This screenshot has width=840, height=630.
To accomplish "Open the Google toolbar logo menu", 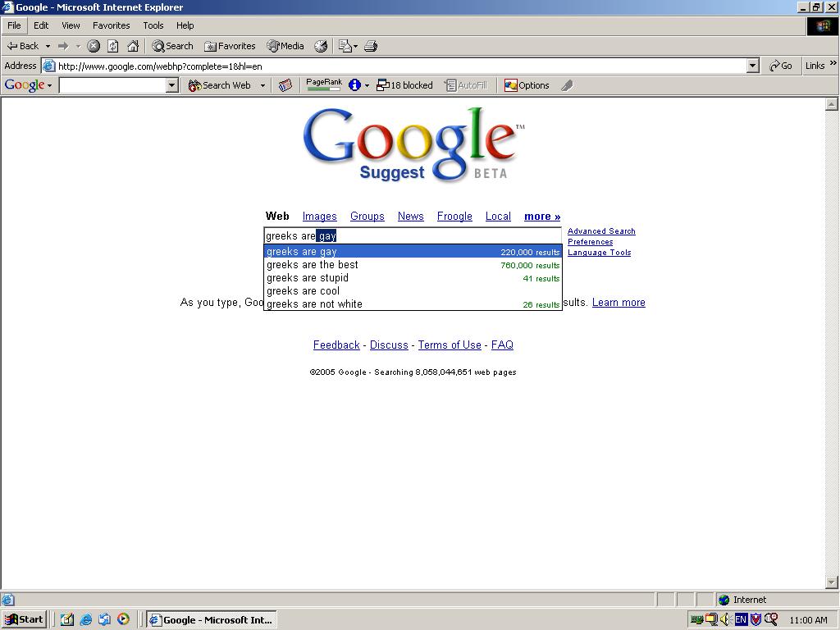I will (28, 85).
